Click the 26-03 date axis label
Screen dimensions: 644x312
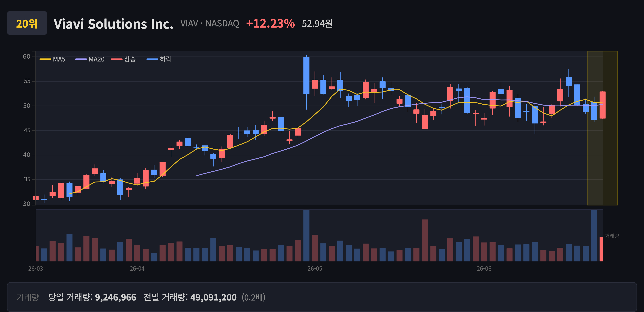coord(35,269)
